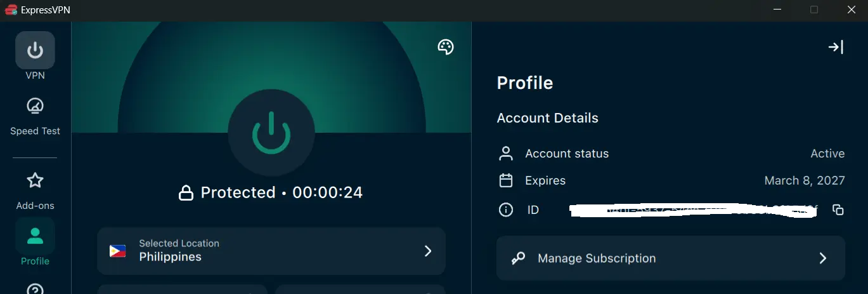
Task: Open the theme palette icon
Action: (x=446, y=47)
